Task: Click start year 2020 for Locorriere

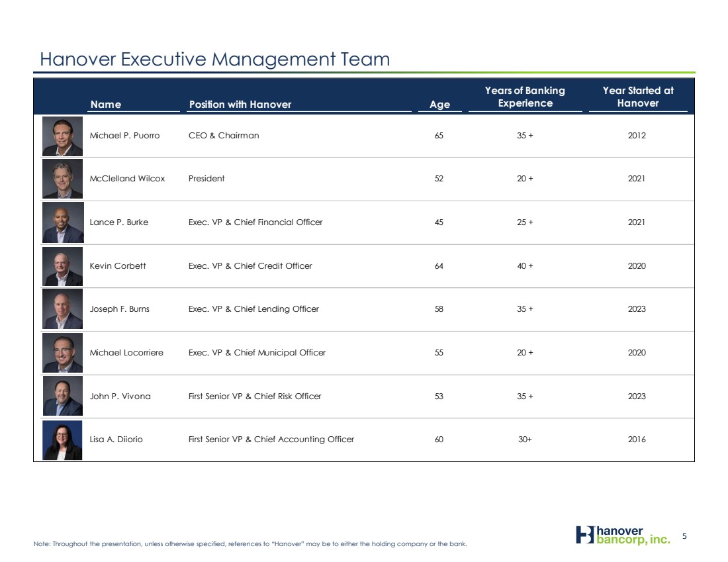Action: coord(637,353)
